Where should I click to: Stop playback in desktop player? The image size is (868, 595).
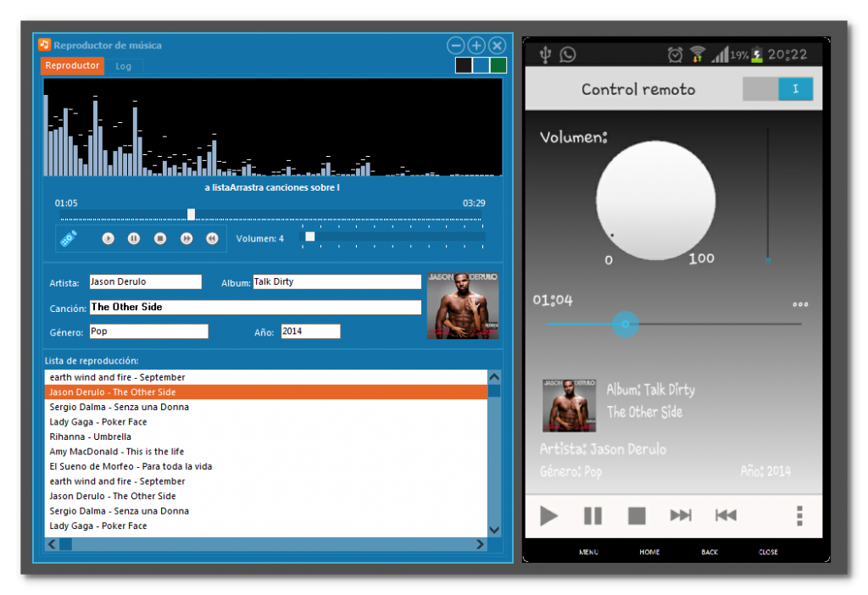click(x=160, y=238)
